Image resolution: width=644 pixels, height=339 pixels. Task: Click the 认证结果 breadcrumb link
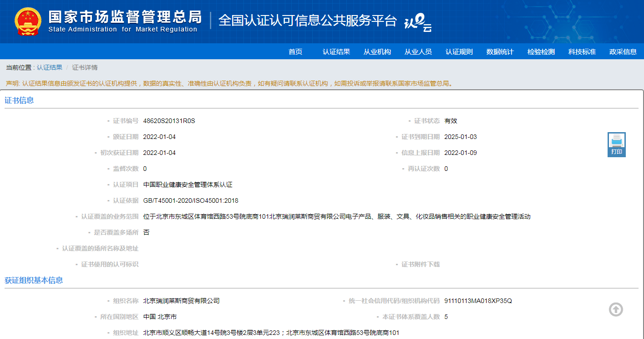click(50, 67)
